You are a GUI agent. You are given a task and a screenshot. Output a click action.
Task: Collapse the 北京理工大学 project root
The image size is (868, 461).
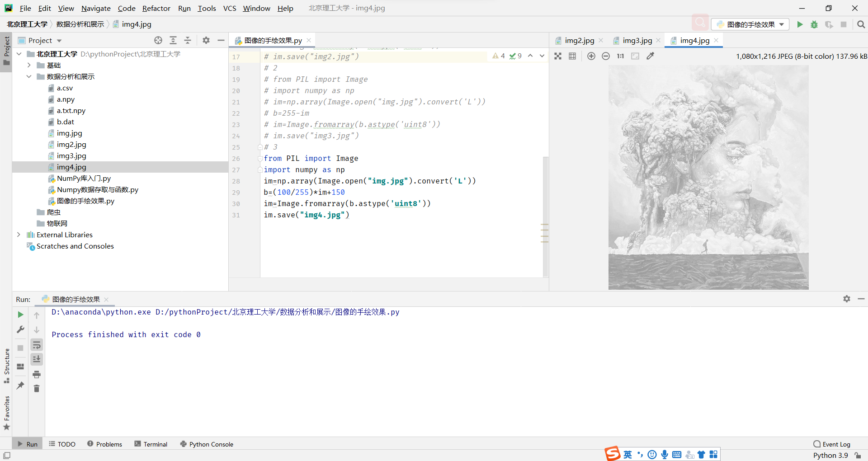click(19, 54)
